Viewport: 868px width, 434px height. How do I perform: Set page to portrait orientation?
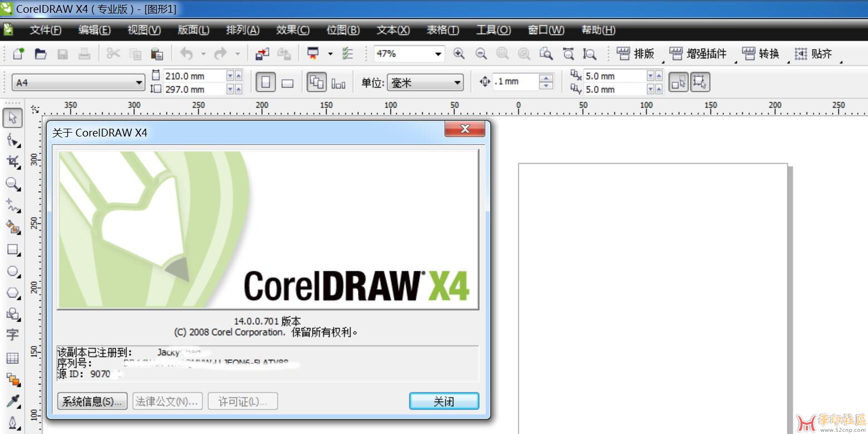266,83
